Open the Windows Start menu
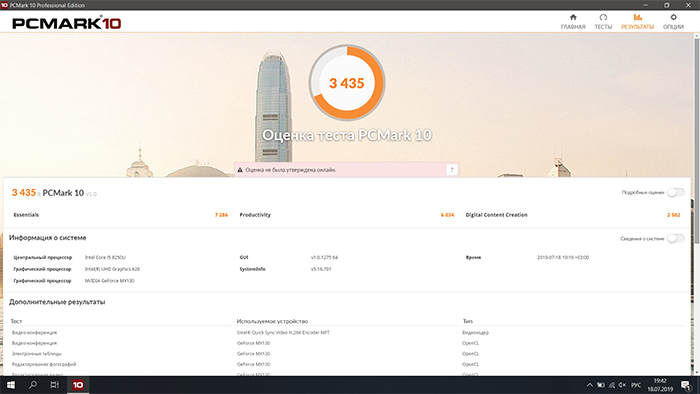The image size is (700, 394). tap(11, 385)
